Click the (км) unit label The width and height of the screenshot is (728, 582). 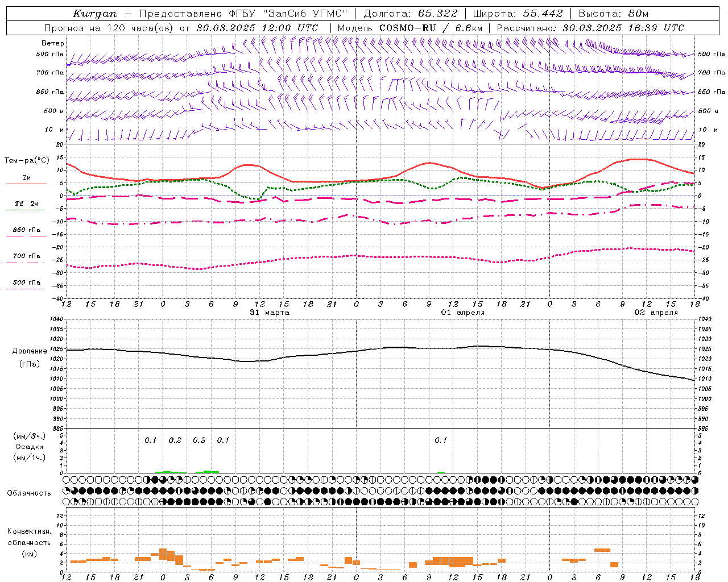30,554
